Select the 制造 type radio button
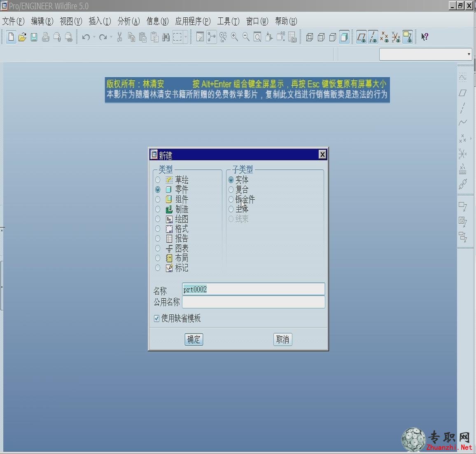 (158, 209)
